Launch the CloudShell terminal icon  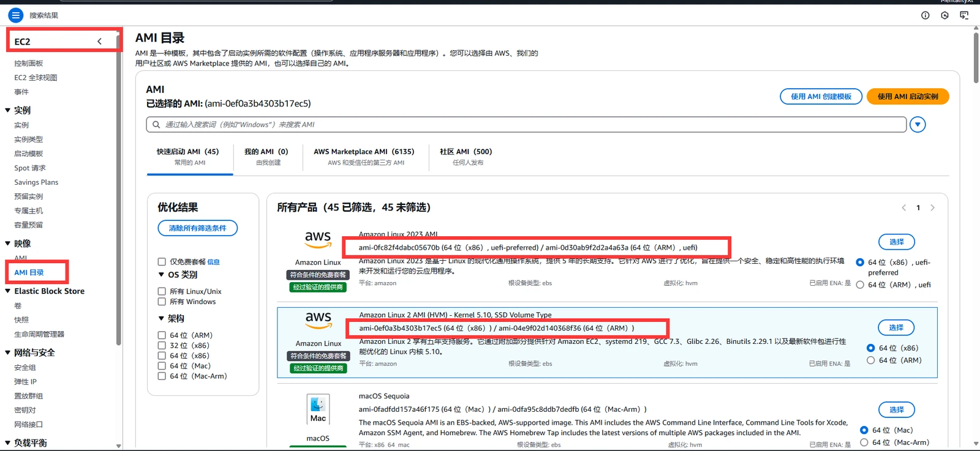click(x=964, y=15)
